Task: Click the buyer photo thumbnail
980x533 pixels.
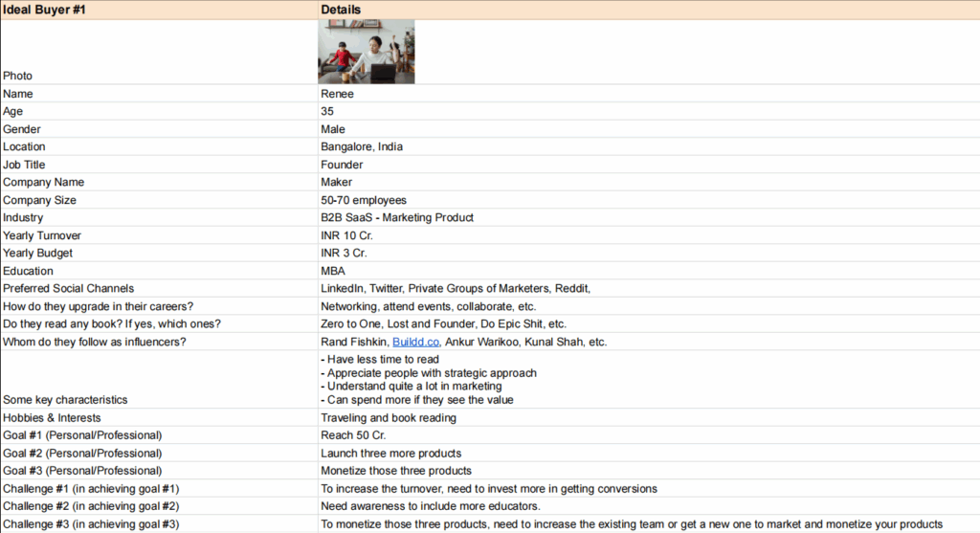Action: 367,52
